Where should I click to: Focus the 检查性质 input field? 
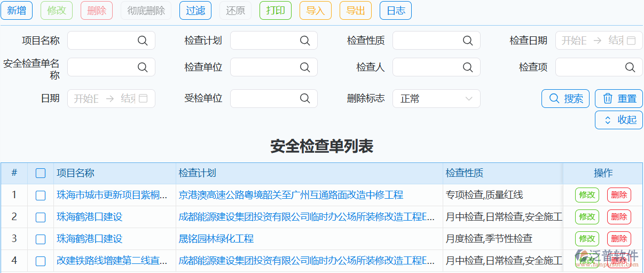(x=436, y=41)
